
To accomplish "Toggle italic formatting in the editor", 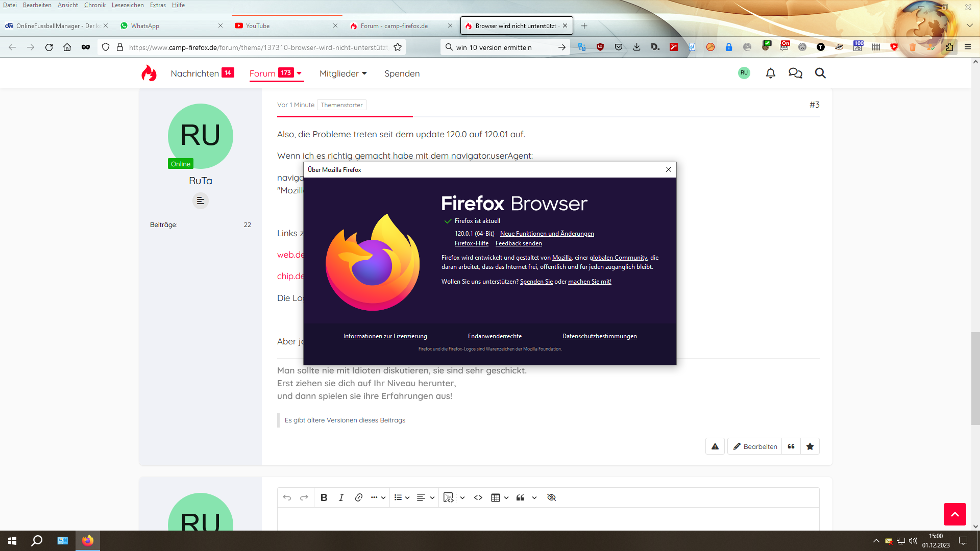I will (341, 497).
